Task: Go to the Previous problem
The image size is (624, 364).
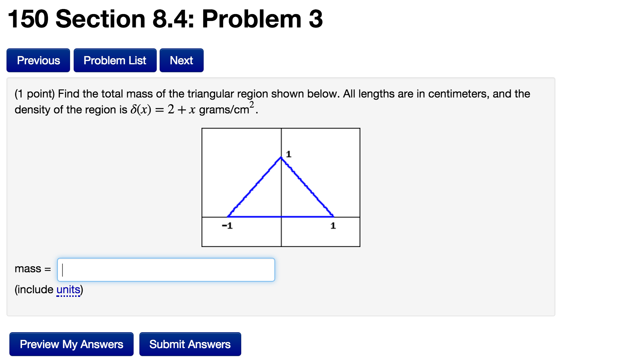Action: click(38, 60)
